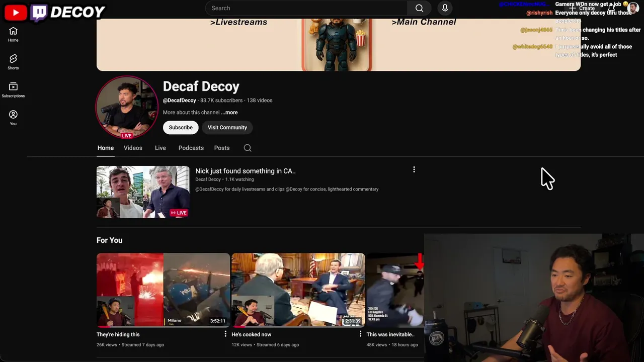The image size is (644, 362).
Task: Open the Subscriptions sidebar icon
Action: [x=13, y=90]
